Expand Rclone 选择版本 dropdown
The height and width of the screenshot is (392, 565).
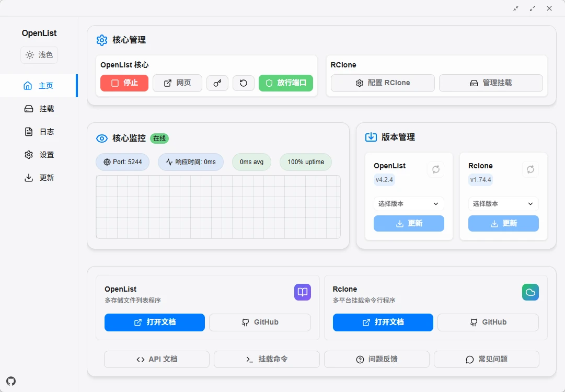point(503,204)
